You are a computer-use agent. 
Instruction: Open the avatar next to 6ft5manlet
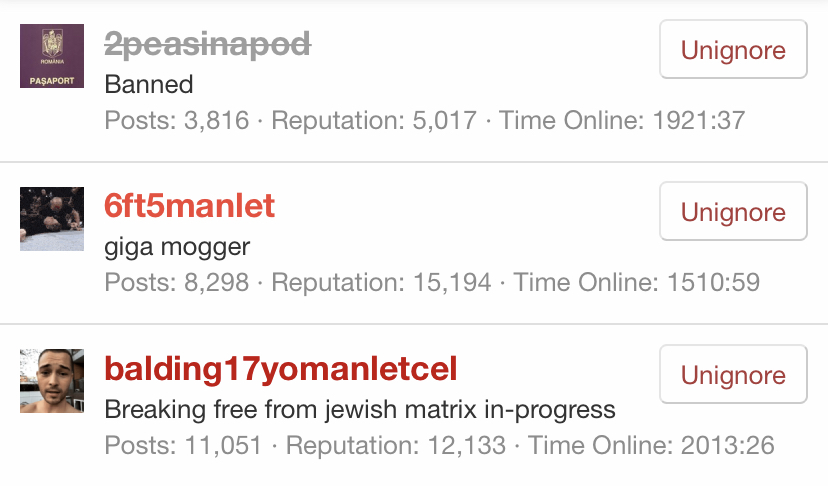[x=52, y=218]
